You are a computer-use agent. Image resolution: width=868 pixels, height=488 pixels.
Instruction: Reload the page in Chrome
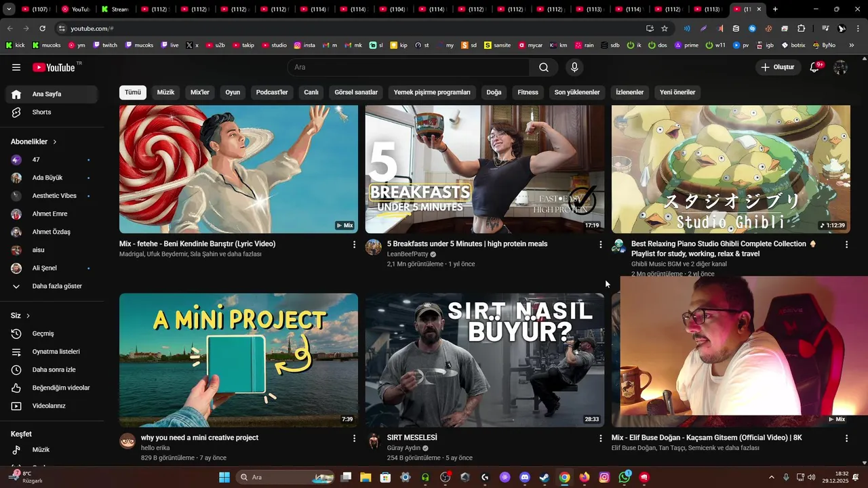(42, 28)
